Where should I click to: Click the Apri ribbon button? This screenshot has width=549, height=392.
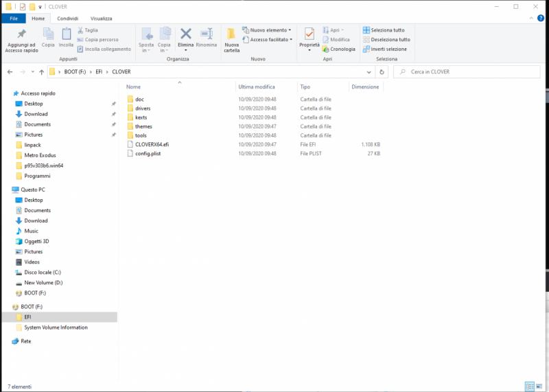pos(334,30)
